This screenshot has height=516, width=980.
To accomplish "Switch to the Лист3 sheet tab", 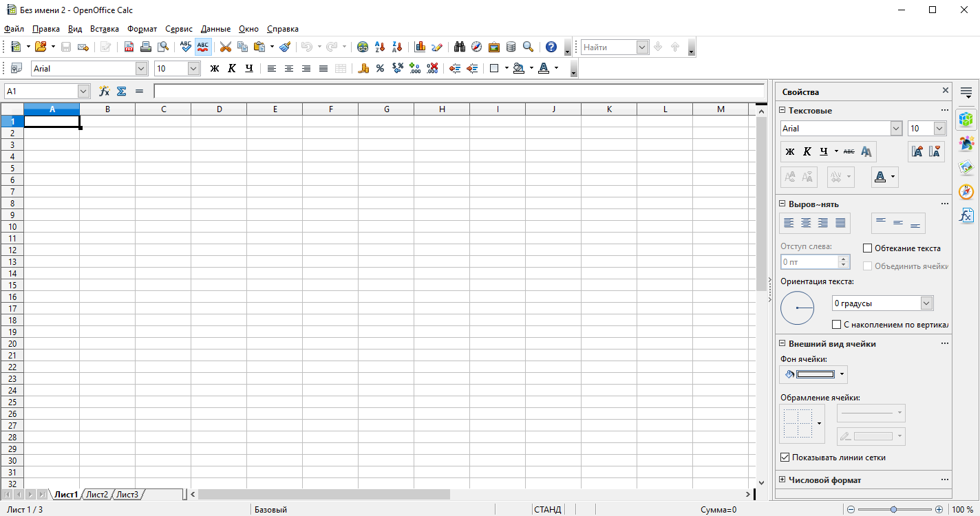I will [127, 494].
